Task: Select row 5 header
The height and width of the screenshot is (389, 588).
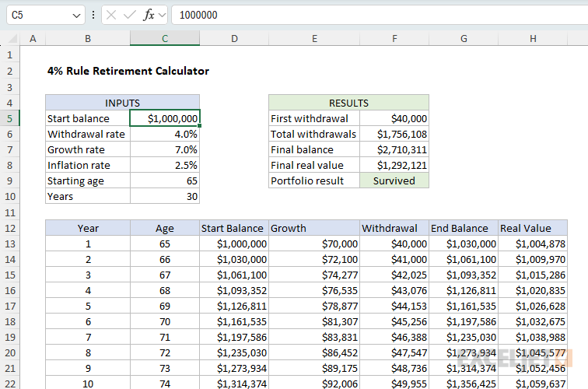Action: pyautogui.click(x=10, y=118)
